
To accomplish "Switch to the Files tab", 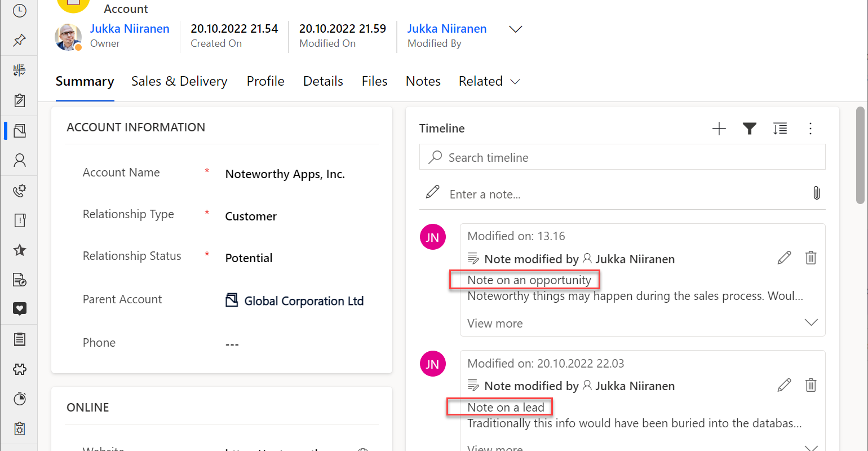I will [x=374, y=82].
